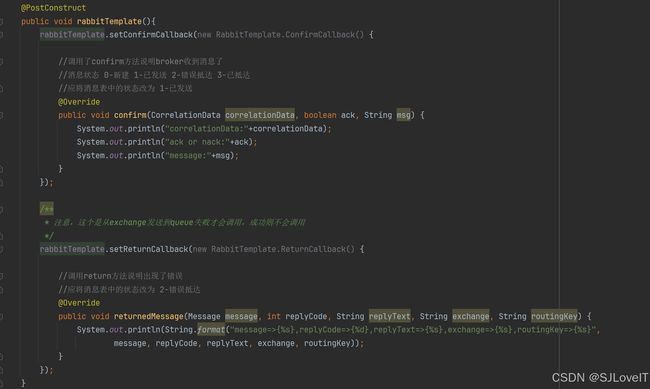The width and height of the screenshot is (650, 389).
Task: Place cursor on rabbitTemplate() method declaration name
Action: (x=109, y=21)
